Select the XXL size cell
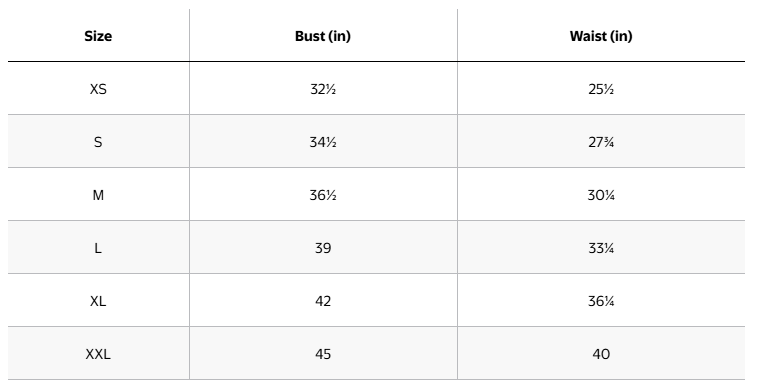The image size is (760, 385). 98,354
